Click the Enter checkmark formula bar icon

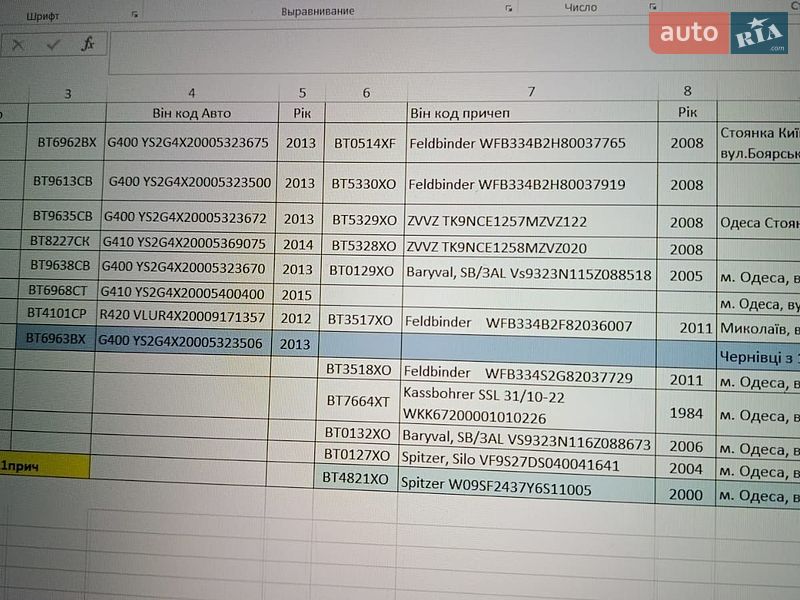53,45
